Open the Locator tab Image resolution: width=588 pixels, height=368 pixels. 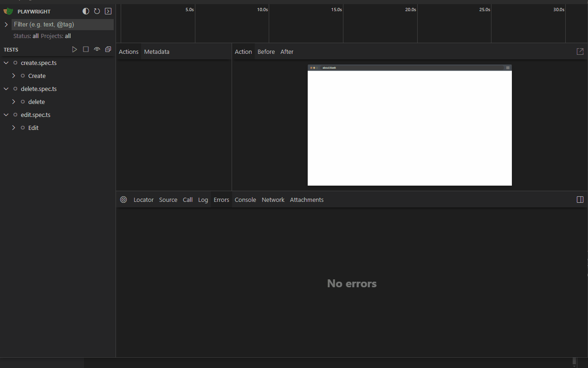click(x=143, y=200)
